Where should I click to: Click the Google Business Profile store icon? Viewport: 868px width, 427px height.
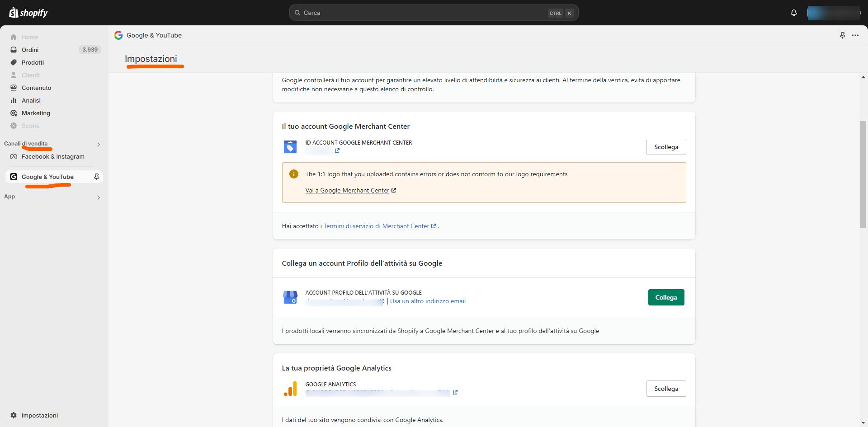(290, 297)
